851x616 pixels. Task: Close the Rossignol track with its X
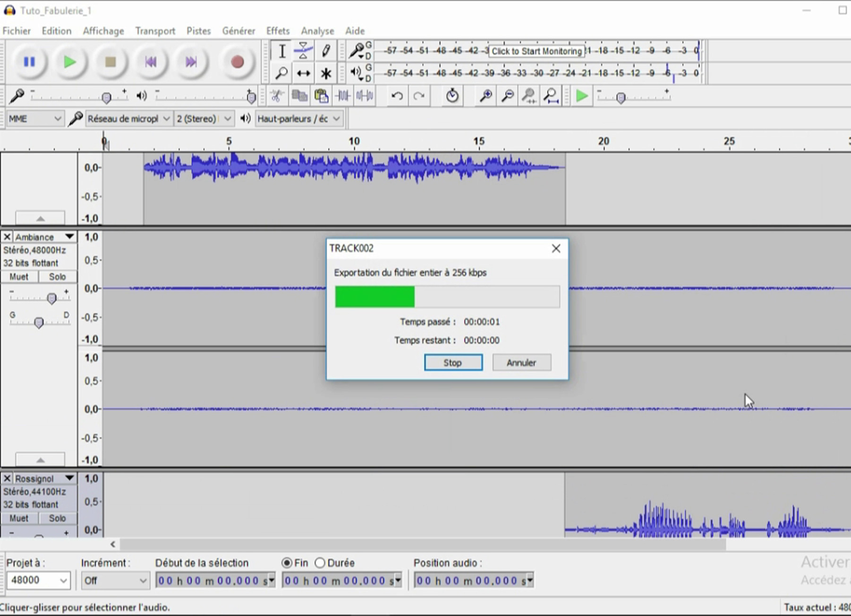[x=7, y=478]
